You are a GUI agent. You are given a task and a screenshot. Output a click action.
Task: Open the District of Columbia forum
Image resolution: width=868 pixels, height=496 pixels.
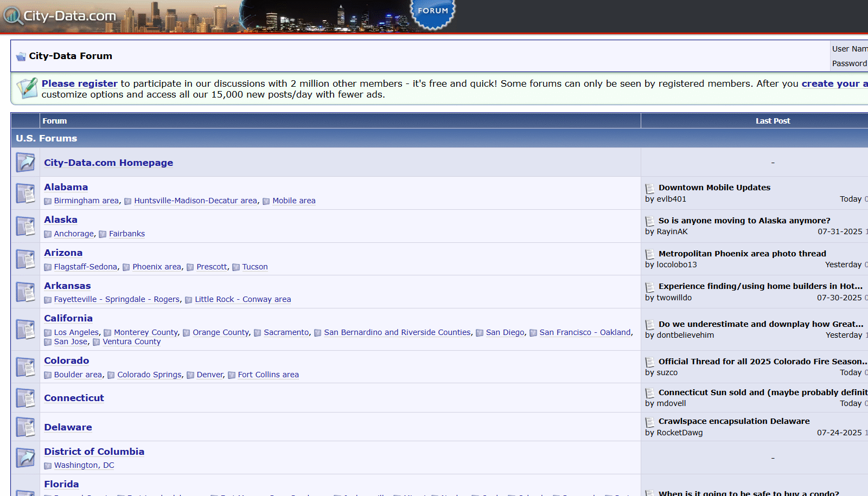click(x=94, y=452)
